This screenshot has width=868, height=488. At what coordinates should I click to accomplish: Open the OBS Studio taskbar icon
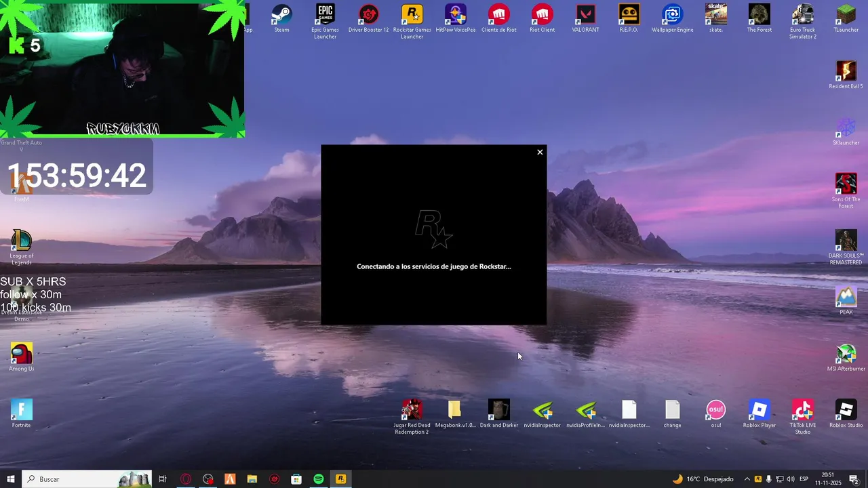(x=208, y=479)
